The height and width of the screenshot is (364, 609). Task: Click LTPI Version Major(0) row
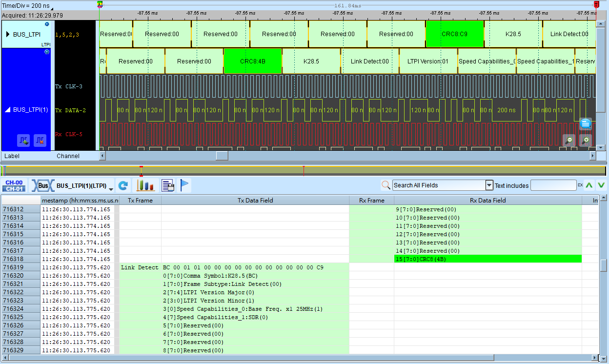point(255,292)
